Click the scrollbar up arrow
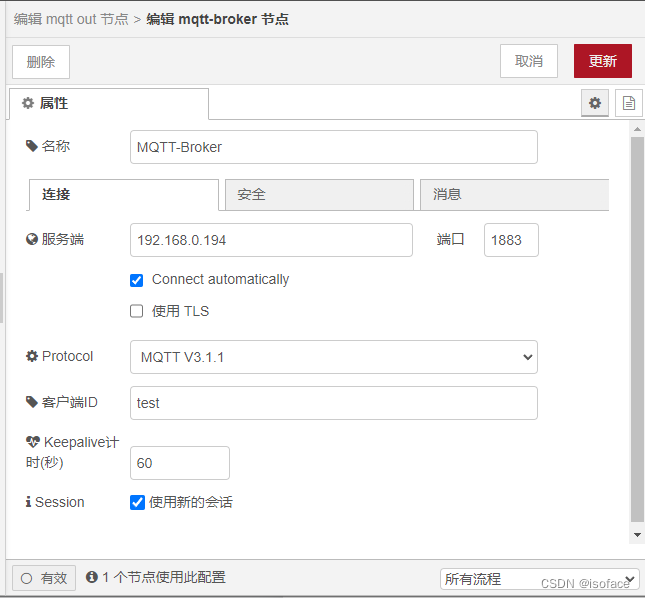This screenshot has height=598, width=645. tap(637, 129)
